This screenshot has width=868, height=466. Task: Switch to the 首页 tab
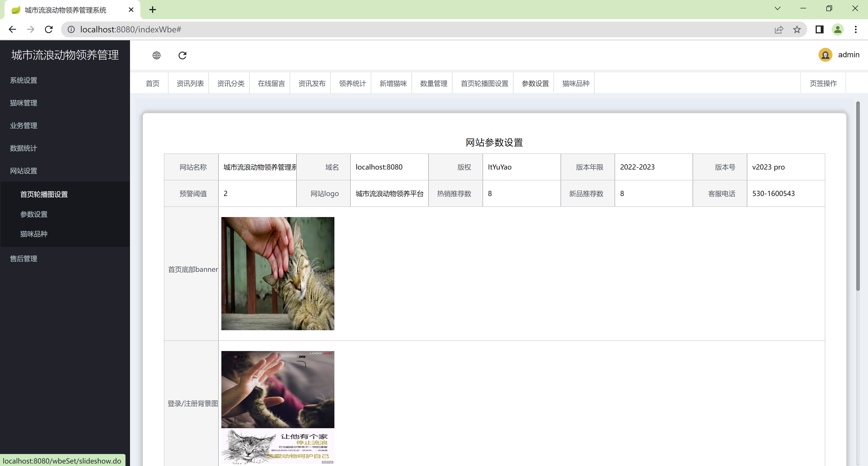coord(153,83)
